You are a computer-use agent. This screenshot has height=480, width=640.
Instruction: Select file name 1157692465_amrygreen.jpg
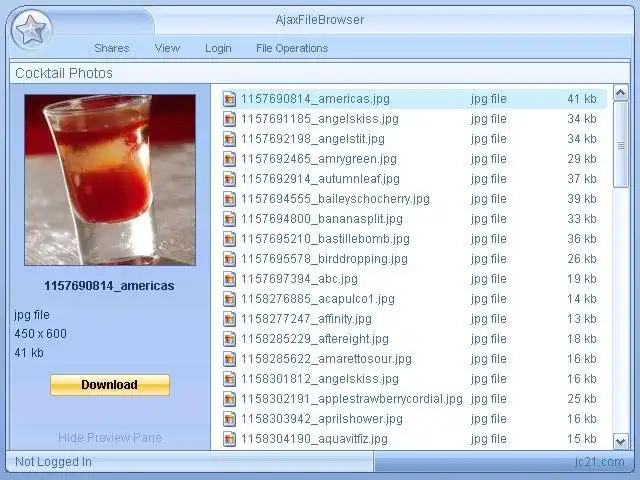(319, 159)
